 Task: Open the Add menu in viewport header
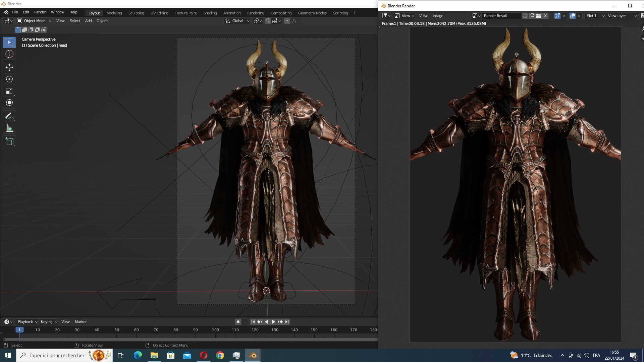point(88,21)
